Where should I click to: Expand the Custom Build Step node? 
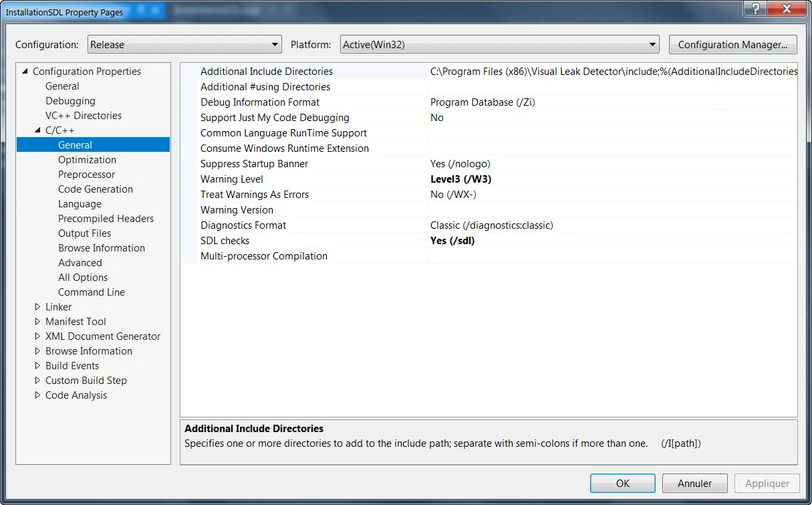38,381
